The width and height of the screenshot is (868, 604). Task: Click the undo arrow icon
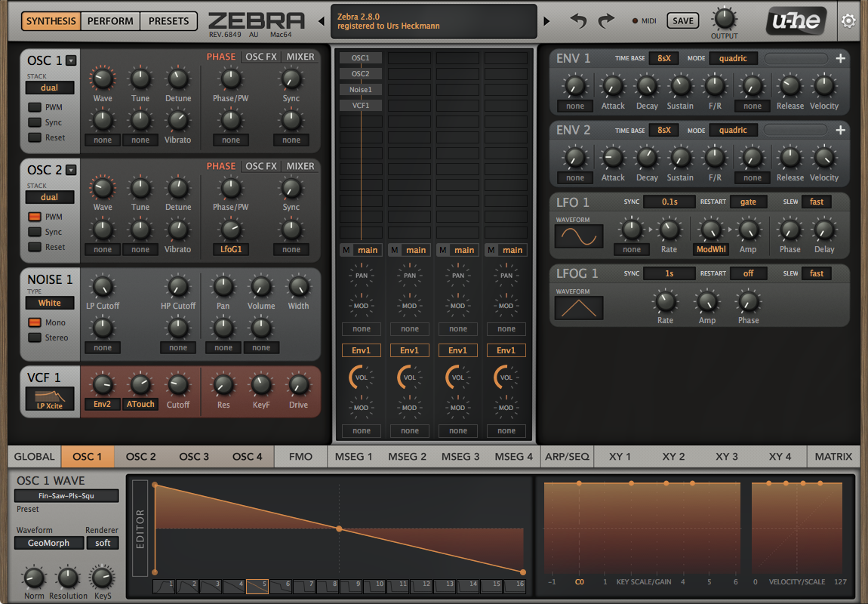click(x=578, y=21)
